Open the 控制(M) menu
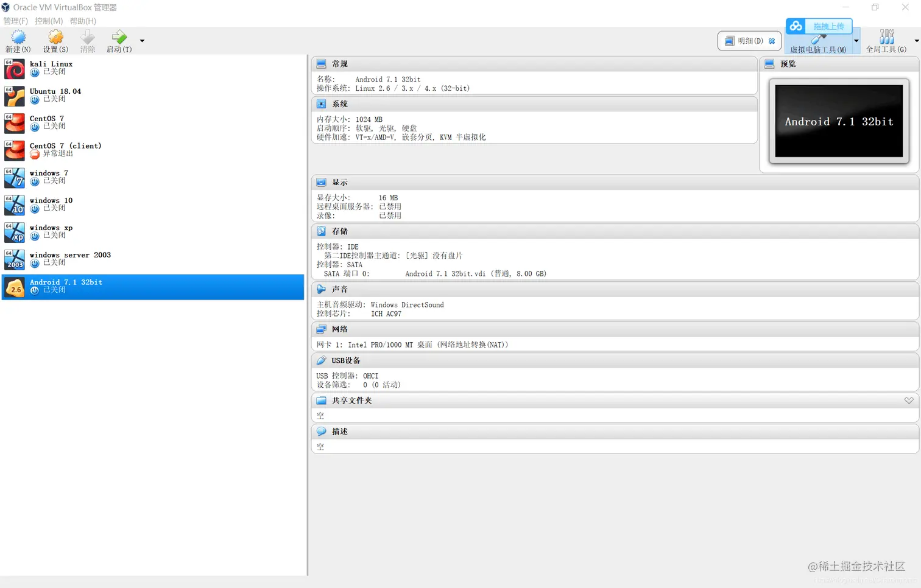Screen dimensions: 921x588 (x=49, y=21)
